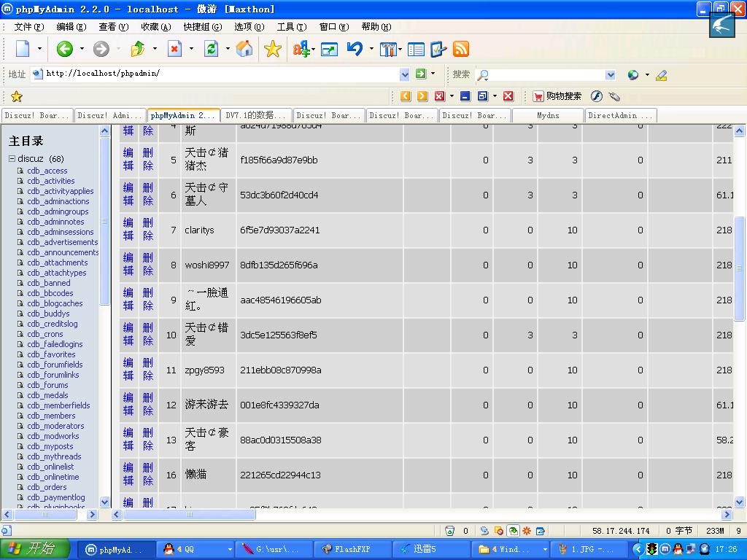Open the 1.JPG taskbar button

coord(588,549)
